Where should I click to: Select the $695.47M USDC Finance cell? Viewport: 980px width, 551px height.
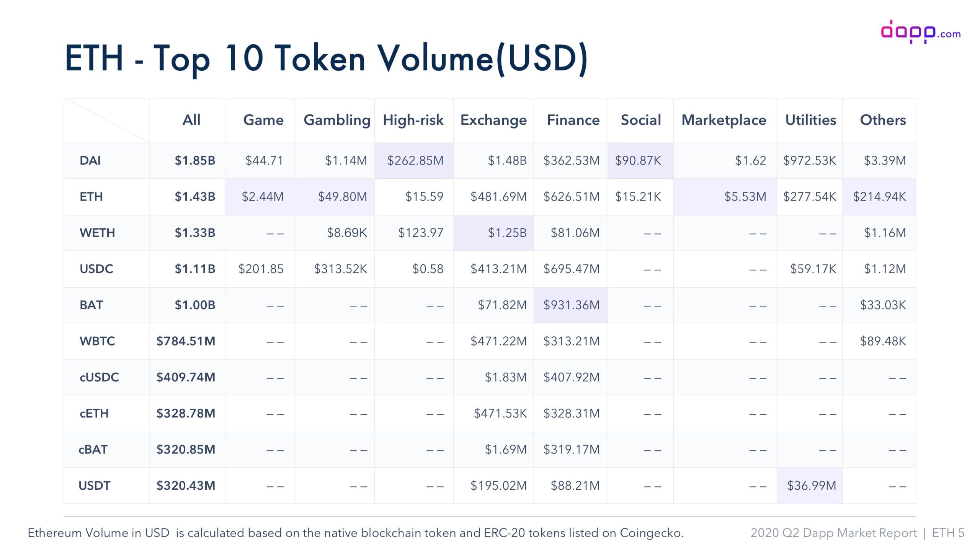click(571, 269)
